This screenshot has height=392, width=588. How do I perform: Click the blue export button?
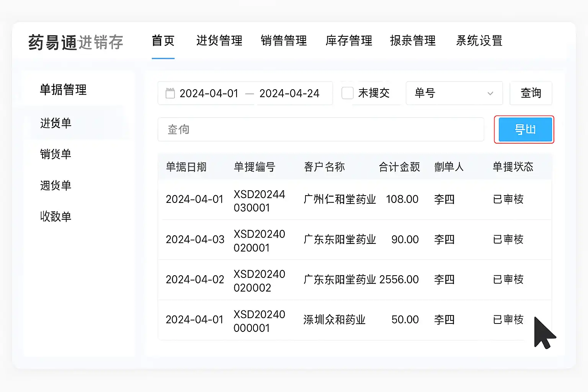(525, 129)
